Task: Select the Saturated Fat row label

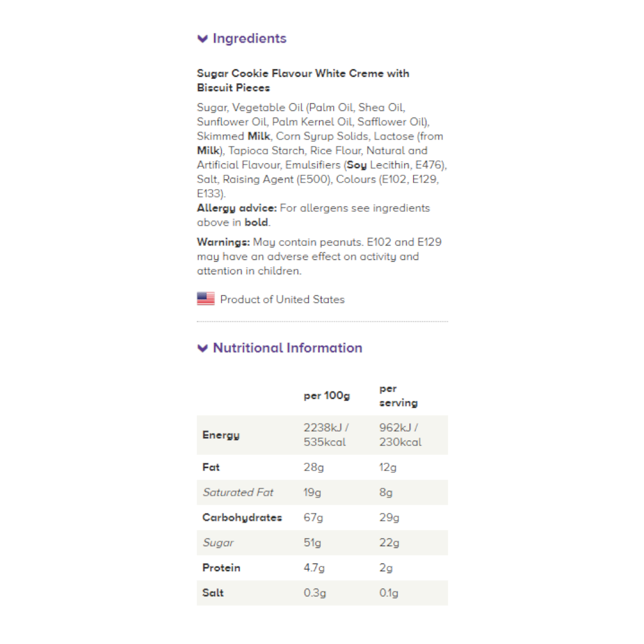Action: pyautogui.click(x=238, y=492)
